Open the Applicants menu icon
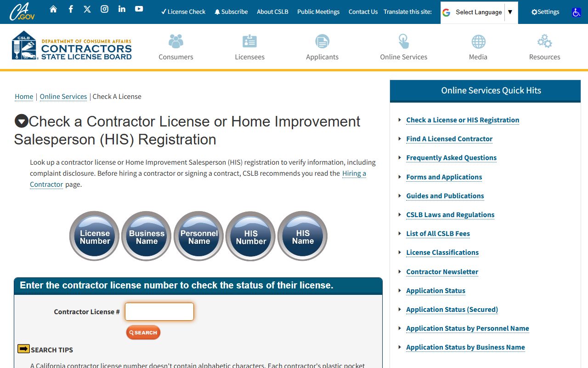 coord(322,41)
